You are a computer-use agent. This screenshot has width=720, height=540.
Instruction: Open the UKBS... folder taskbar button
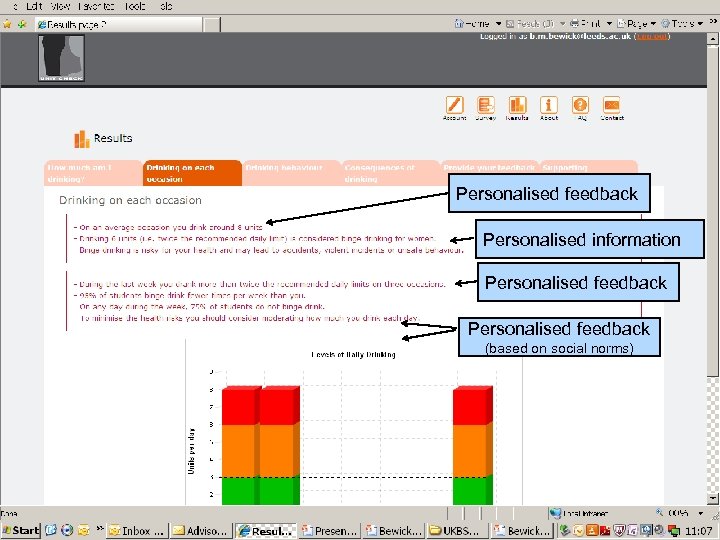457,531
